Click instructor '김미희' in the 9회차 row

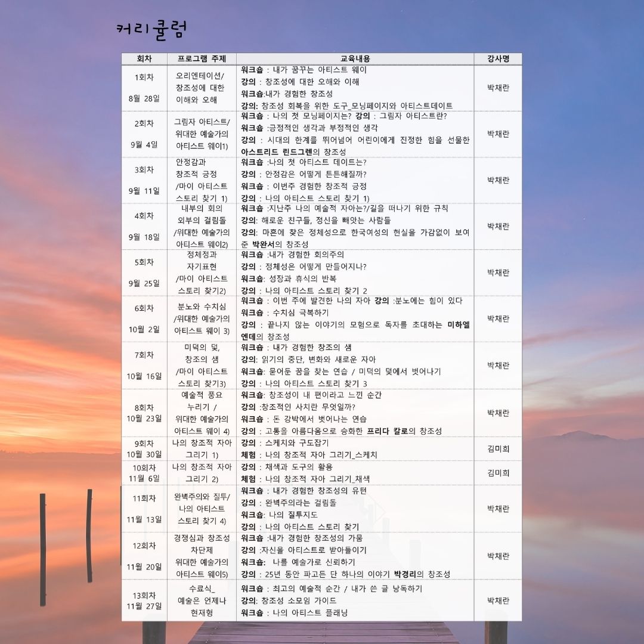tap(498, 449)
